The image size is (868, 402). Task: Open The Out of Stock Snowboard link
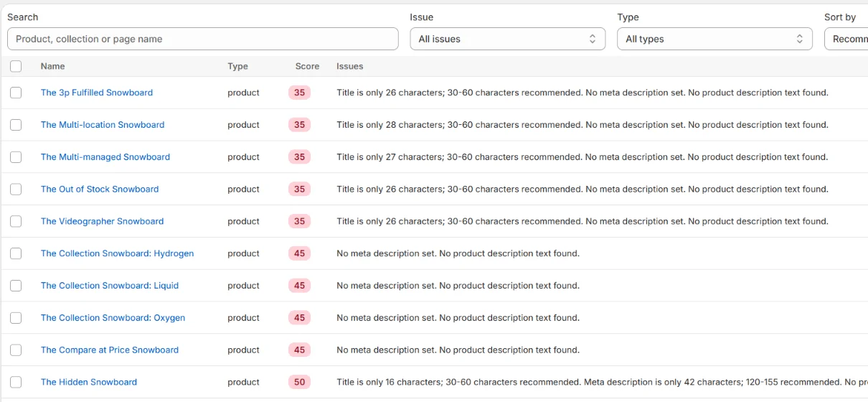coord(100,190)
